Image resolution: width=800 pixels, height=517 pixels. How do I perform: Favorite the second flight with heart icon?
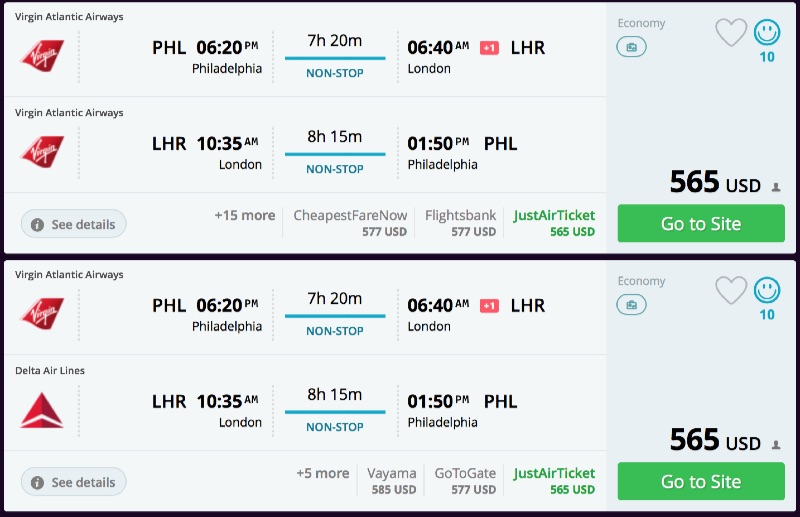[731, 291]
